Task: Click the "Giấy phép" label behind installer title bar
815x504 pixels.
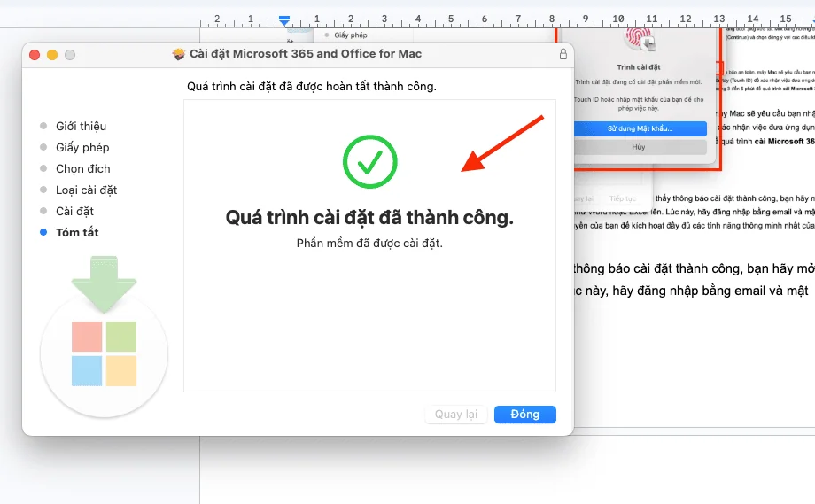Action: tap(350, 35)
